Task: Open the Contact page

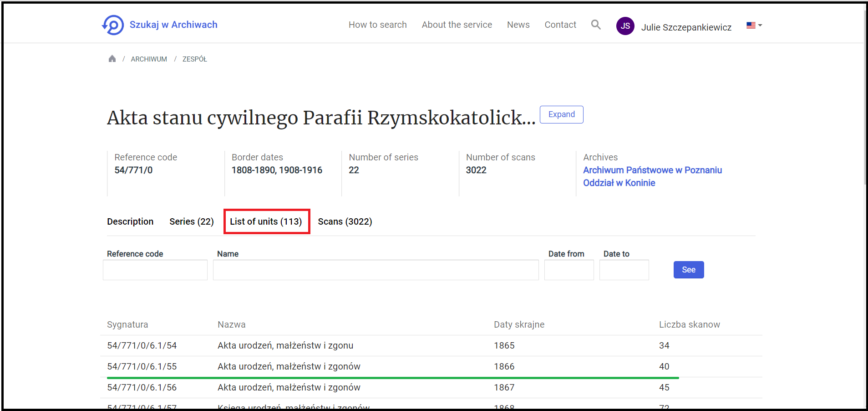Action: (560, 25)
